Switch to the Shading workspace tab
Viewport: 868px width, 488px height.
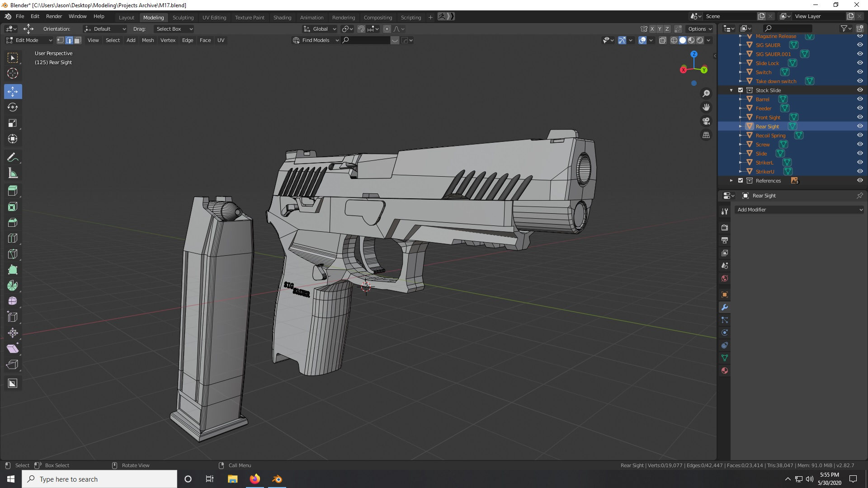tap(282, 17)
